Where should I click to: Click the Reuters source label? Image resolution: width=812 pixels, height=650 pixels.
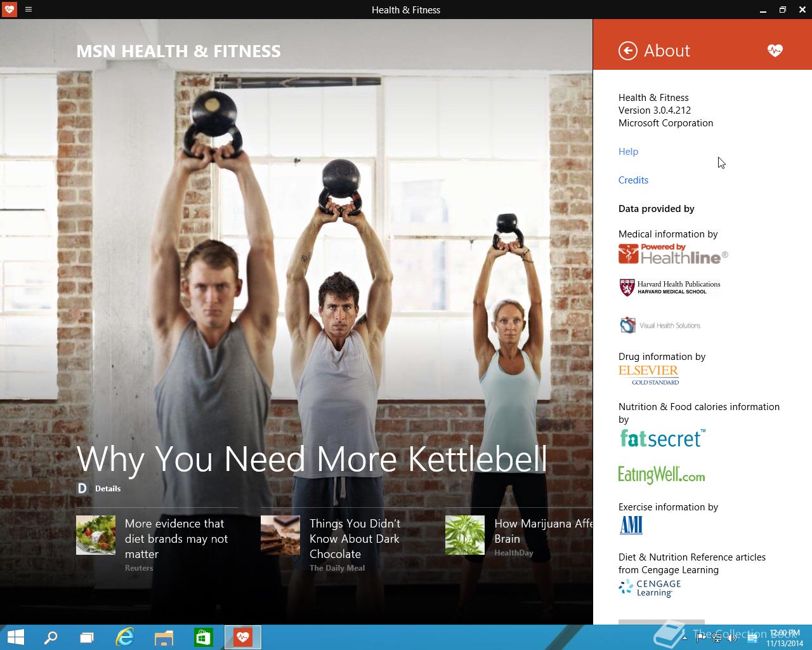pos(139,568)
